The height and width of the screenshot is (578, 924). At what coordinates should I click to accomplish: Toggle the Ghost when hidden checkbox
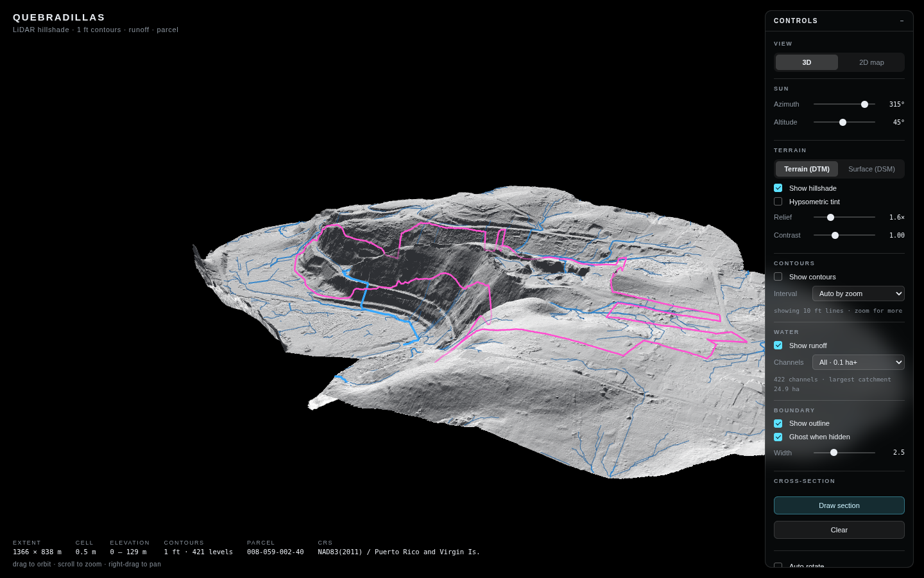[778, 437]
